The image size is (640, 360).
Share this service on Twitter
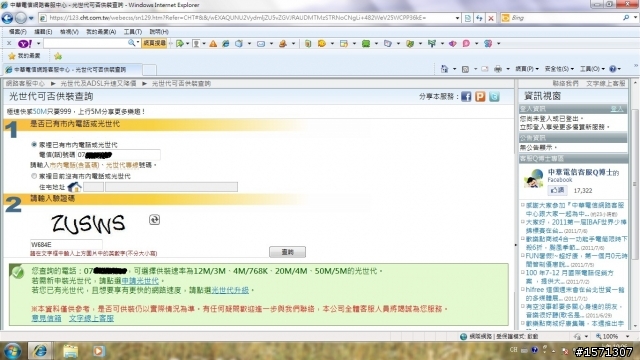(494, 97)
